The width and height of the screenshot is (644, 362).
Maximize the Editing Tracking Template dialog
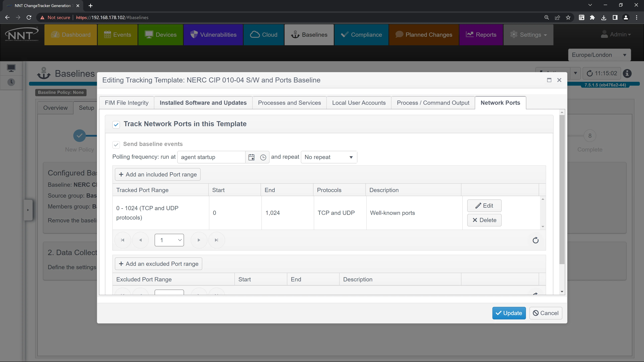click(x=549, y=80)
